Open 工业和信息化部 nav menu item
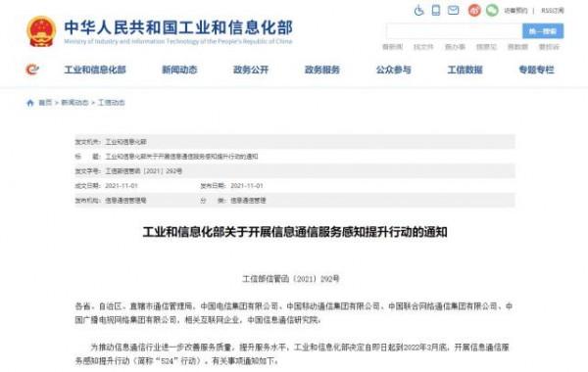Screen dimensions: 588x372 tap(95, 70)
